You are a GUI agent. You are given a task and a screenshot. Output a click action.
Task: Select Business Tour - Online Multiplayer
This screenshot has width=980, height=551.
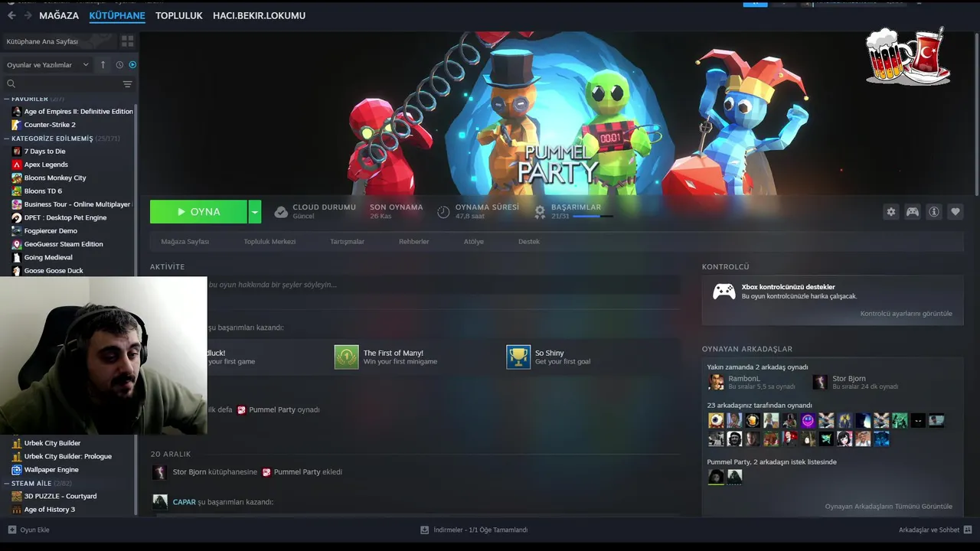point(73,204)
